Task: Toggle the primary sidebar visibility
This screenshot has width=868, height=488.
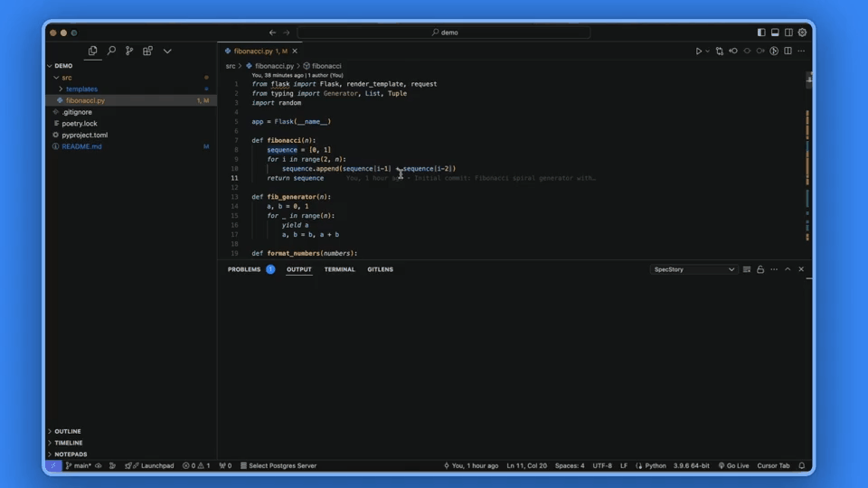Action: [761, 33]
